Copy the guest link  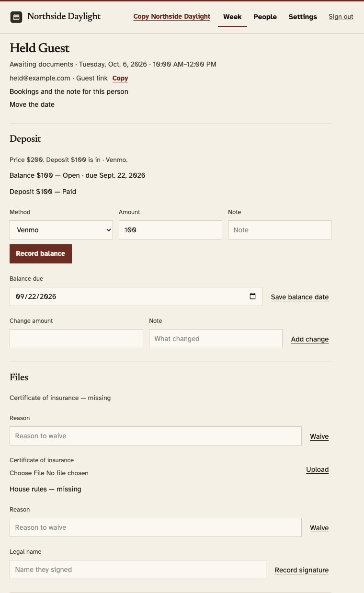click(120, 78)
